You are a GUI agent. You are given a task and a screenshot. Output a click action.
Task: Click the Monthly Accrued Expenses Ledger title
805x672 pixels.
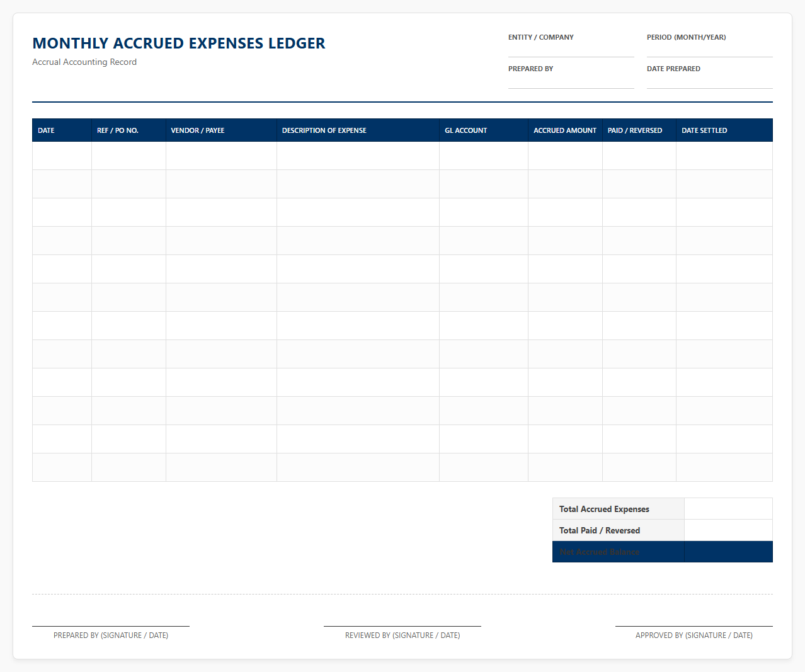coord(179,43)
